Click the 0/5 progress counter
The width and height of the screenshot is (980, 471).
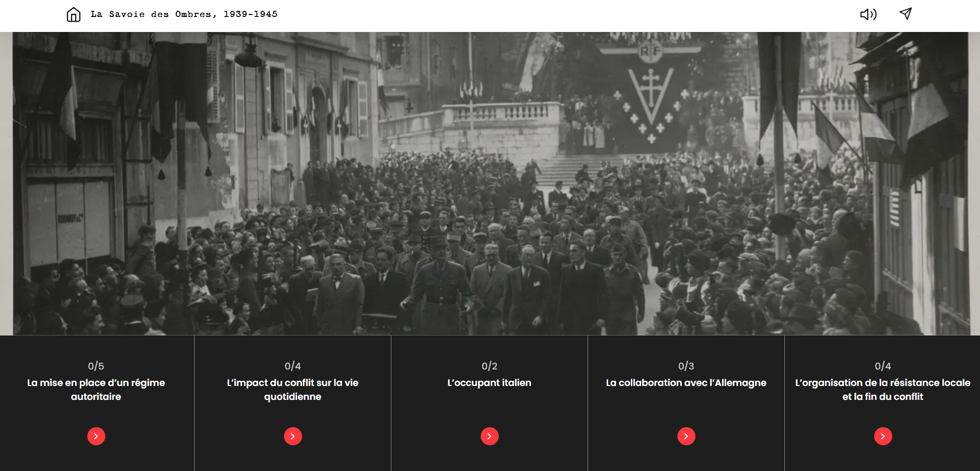click(x=96, y=366)
